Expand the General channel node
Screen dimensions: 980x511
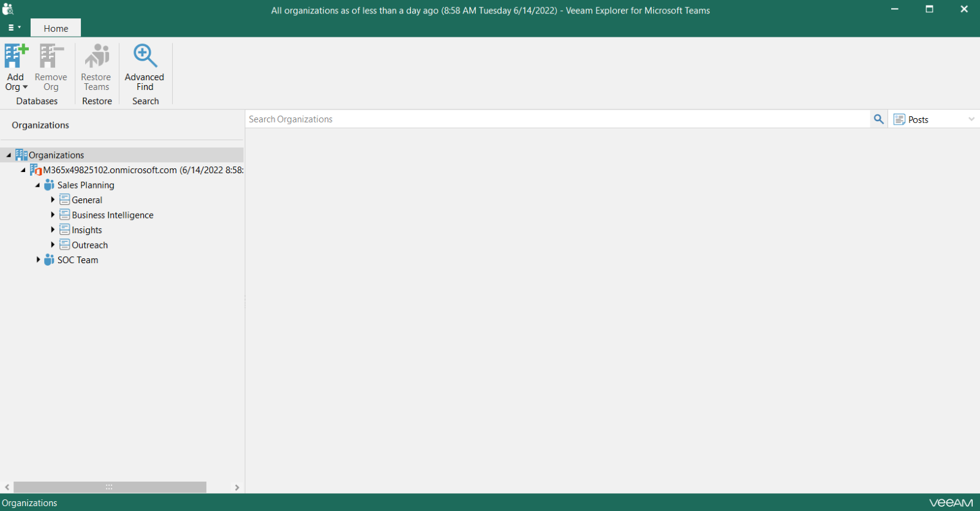point(53,200)
